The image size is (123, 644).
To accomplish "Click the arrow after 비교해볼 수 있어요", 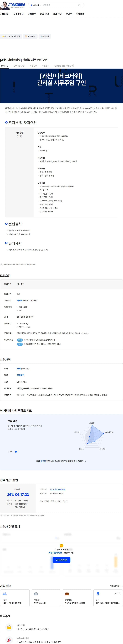I will pos(85,461).
